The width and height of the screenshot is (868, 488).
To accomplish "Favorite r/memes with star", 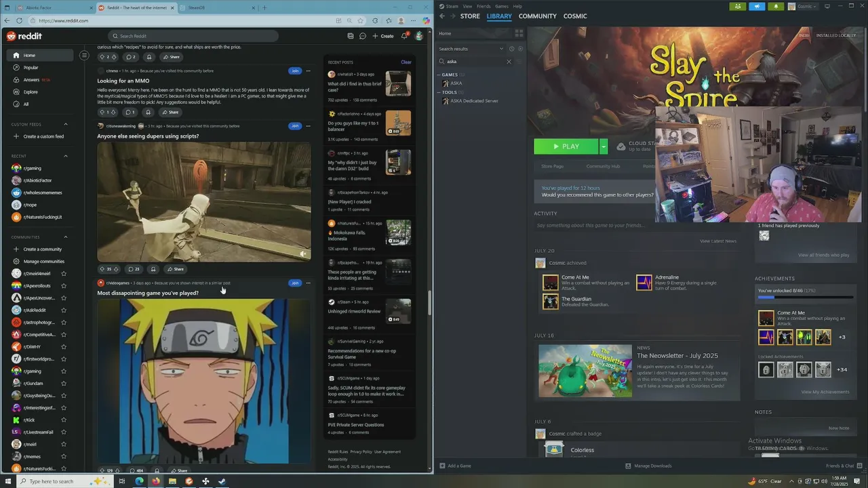I will (x=64, y=457).
